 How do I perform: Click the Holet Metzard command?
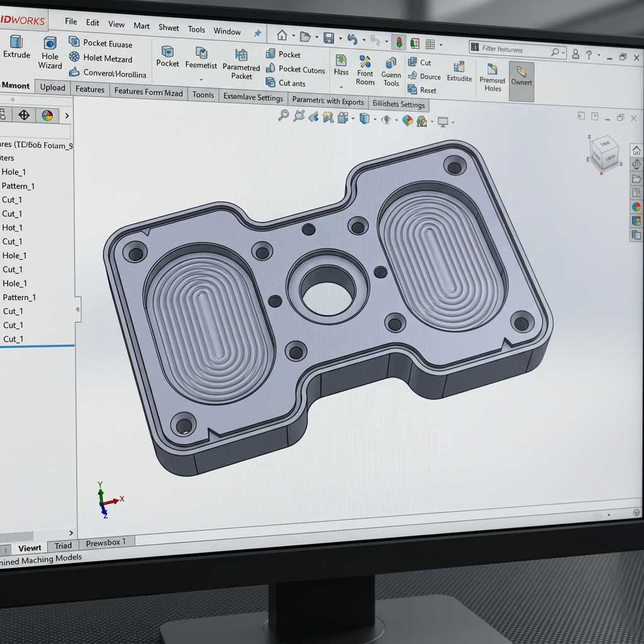(x=101, y=58)
